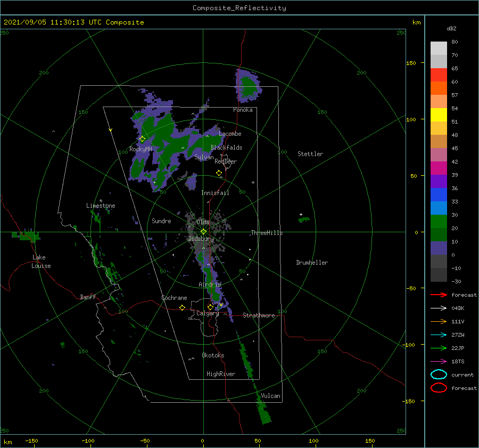479x448 pixels.
Task: Click the RockyMH label
Action: 141,149
